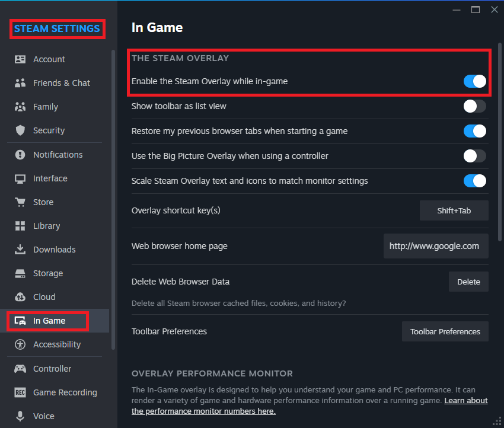Screen dimensions: 504x428
Task: Maximize the Steam Settings window
Action: point(476,9)
